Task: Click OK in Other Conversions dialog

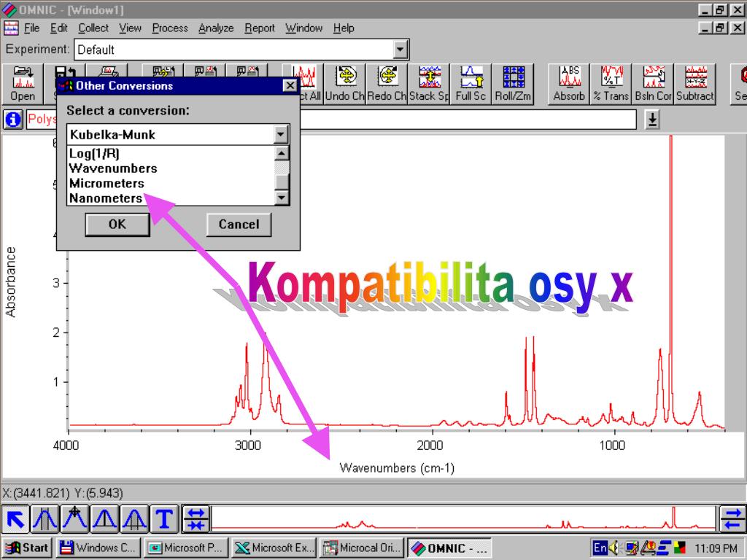Action: tap(117, 224)
